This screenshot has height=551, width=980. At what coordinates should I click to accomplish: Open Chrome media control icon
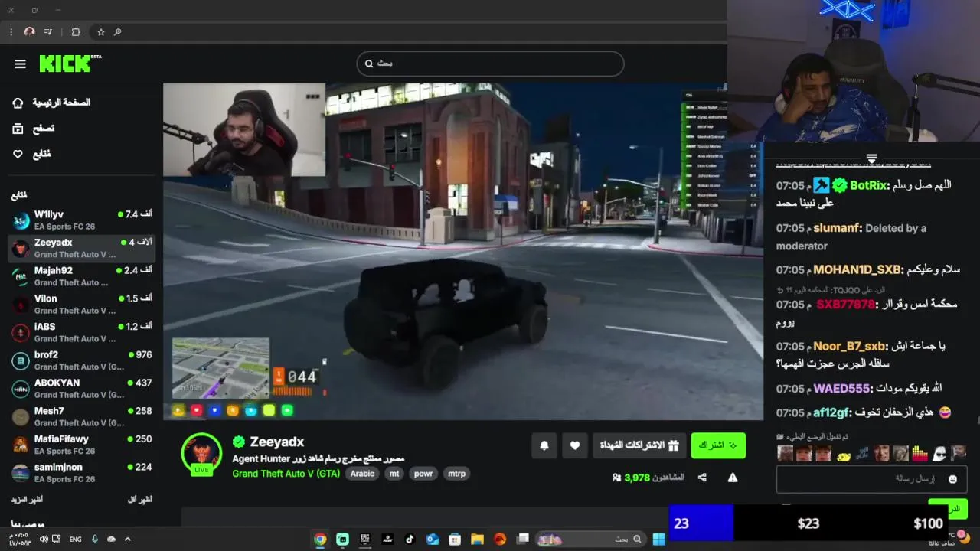click(48, 32)
